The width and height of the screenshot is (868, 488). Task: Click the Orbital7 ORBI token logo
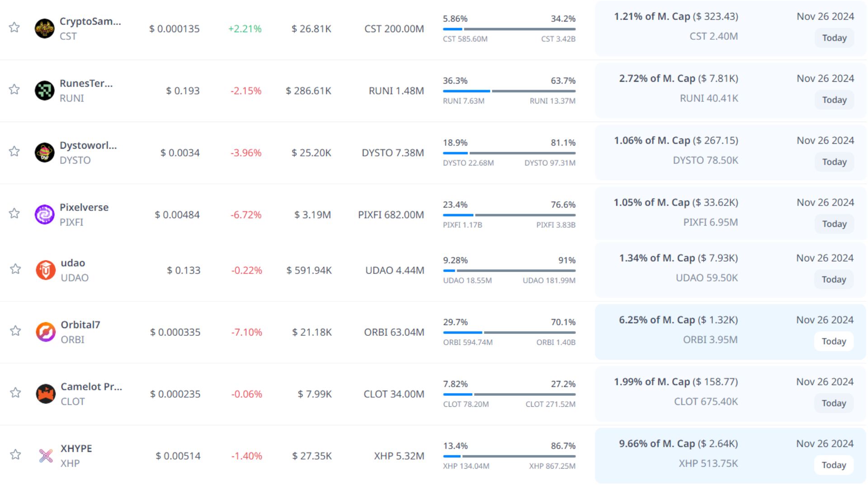45,332
